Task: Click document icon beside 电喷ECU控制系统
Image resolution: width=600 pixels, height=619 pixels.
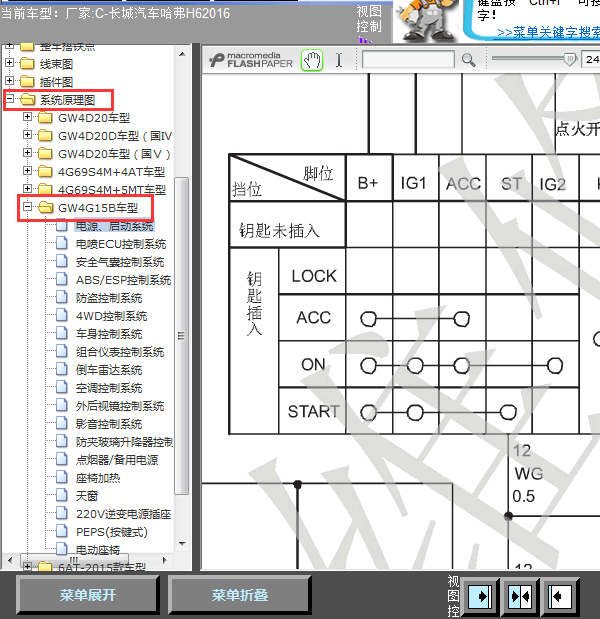Action: pos(62,243)
